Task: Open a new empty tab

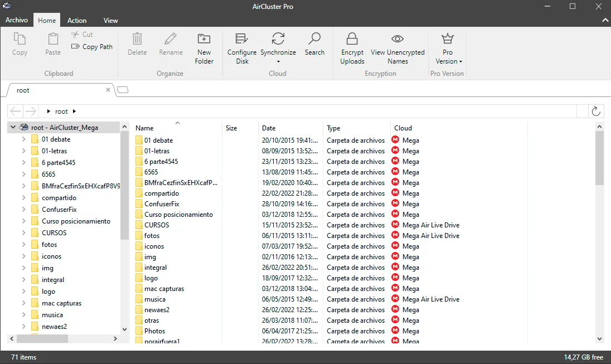Action: point(123,90)
